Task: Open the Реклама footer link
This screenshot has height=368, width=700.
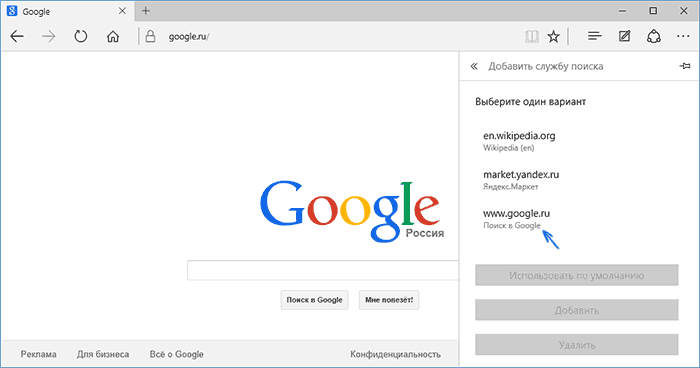Action: coord(38,354)
